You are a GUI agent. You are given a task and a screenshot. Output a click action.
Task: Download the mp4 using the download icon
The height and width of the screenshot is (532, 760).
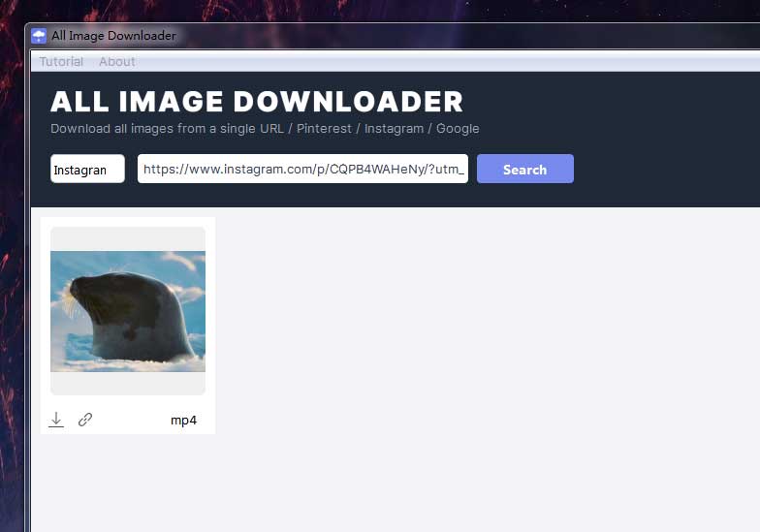(56, 420)
